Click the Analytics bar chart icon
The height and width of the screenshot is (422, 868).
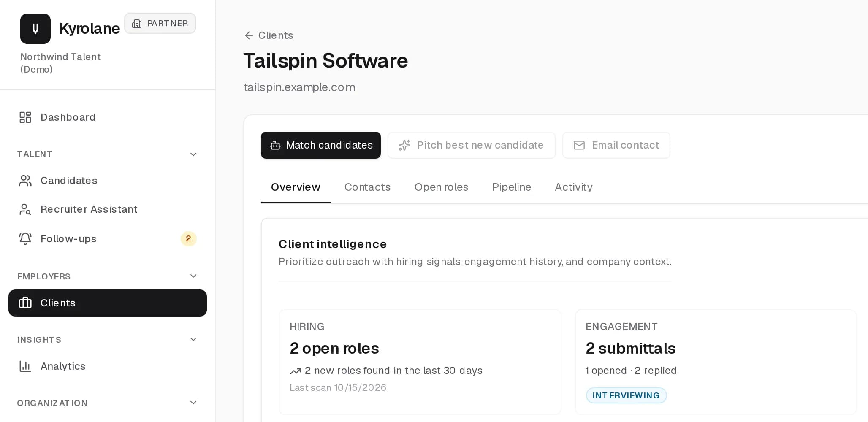click(25, 366)
